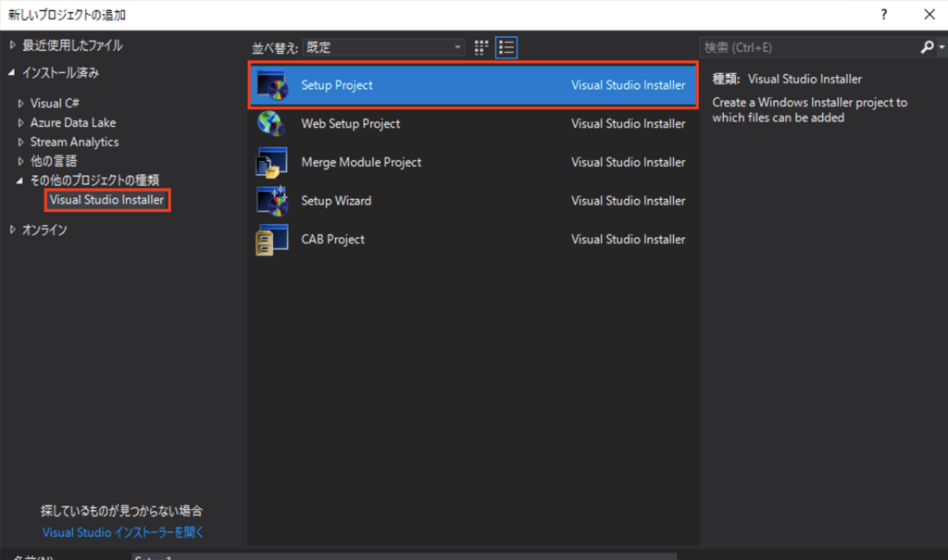Expand the 他の言語 node
This screenshot has width=948, height=560.
20,161
